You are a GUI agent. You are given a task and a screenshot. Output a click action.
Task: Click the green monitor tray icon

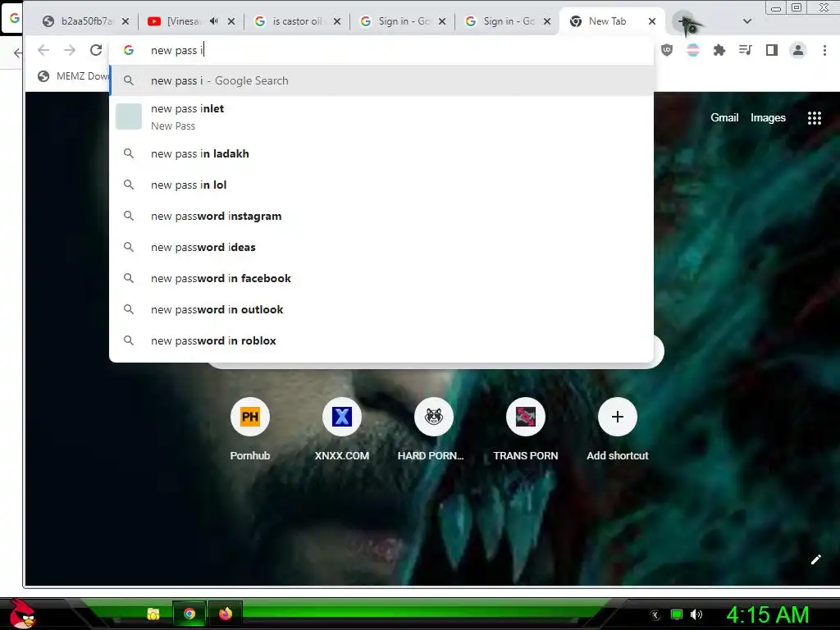(x=677, y=614)
